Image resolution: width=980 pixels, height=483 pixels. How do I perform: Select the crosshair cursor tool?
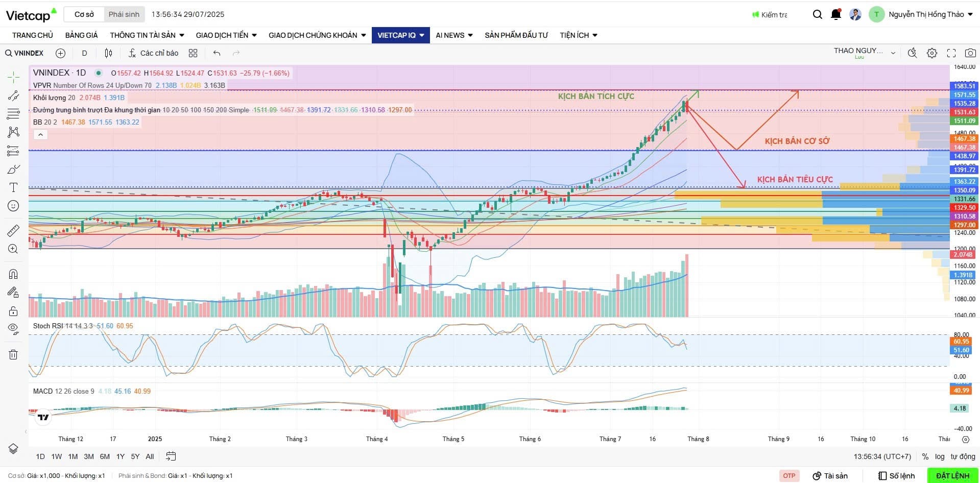click(13, 77)
